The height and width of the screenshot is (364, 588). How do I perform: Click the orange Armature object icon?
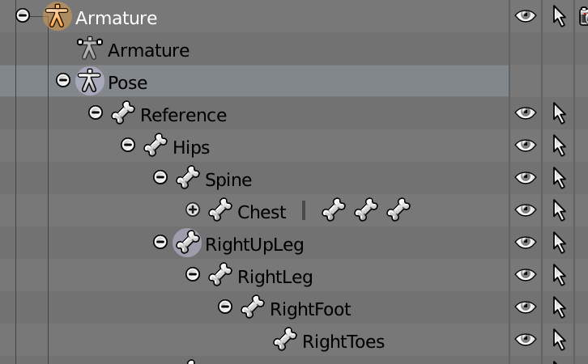coord(57,17)
